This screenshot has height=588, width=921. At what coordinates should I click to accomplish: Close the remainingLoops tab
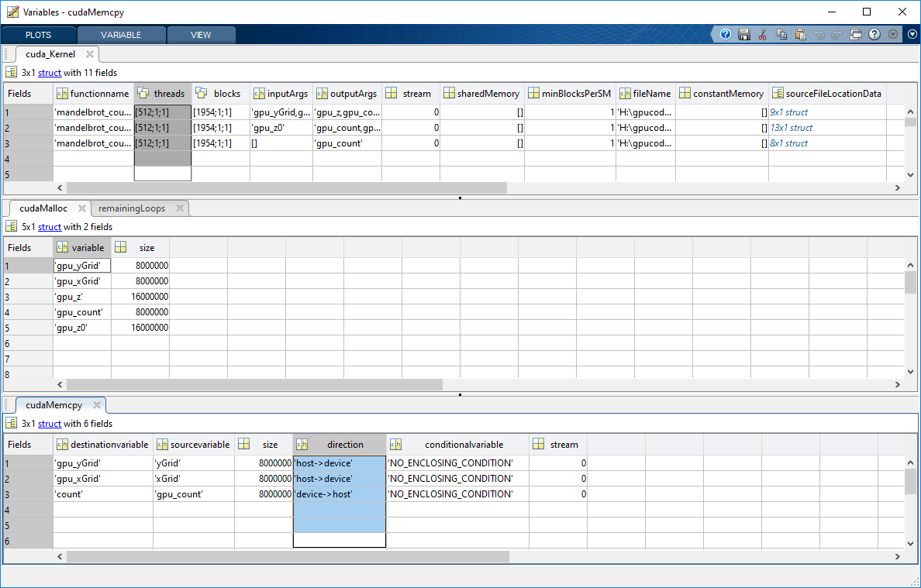click(181, 208)
